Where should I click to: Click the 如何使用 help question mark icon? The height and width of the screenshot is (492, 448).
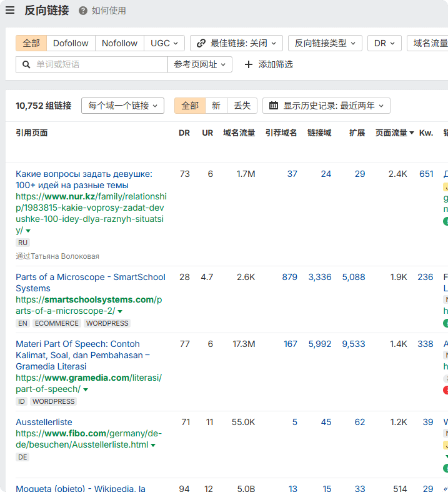coord(83,11)
